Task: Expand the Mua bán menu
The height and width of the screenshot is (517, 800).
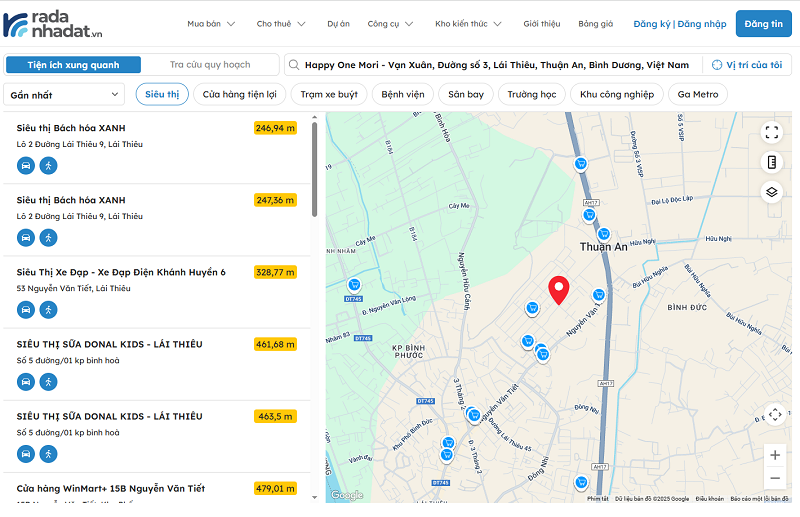Action: [211, 24]
